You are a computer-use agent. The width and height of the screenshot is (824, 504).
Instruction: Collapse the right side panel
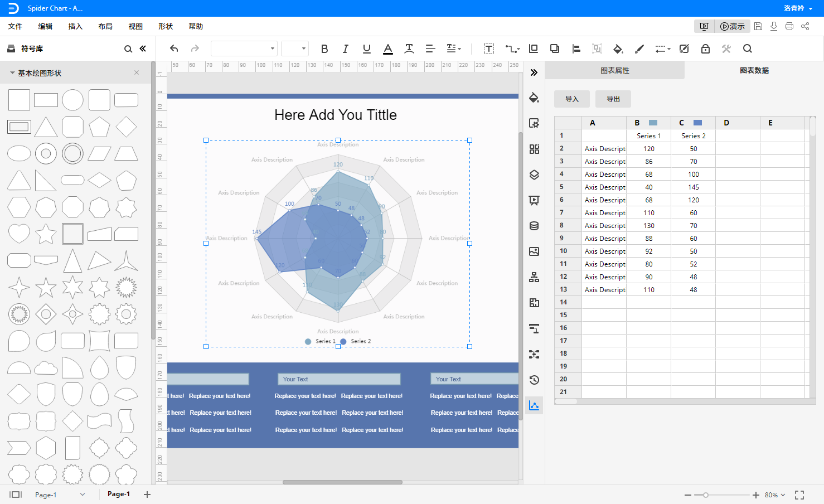[534, 72]
